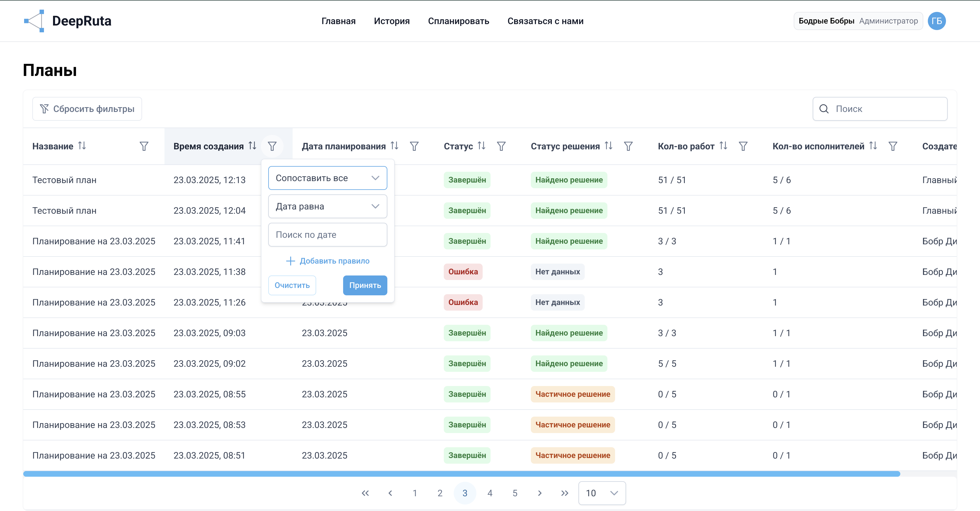
Task: Click Тестовый план row created 12:13
Action: [490, 180]
